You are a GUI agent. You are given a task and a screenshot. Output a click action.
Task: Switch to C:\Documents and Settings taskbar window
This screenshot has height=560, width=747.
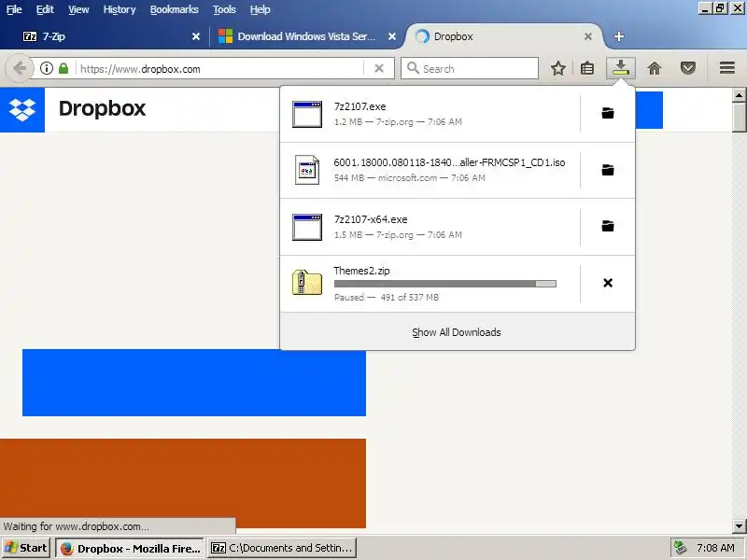coord(282,548)
